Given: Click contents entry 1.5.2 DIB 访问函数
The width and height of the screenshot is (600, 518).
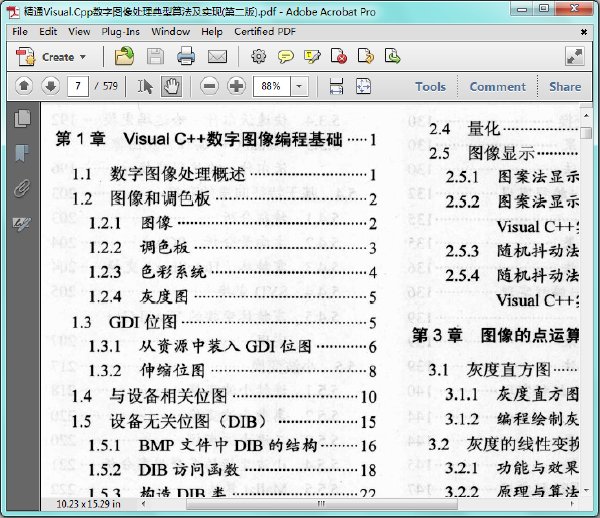Looking at the screenshot, I should point(233,470).
